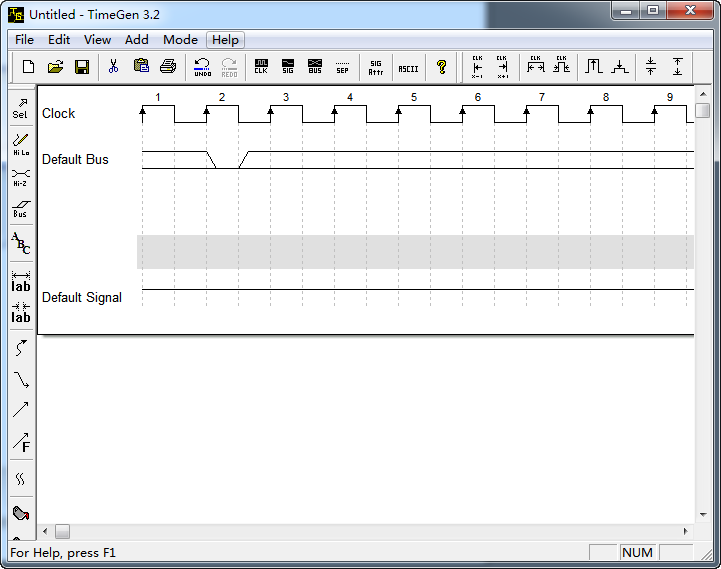Click the vertical scrollbar up arrow
This screenshot has height=569, width=721.
(x=703, y=94)
